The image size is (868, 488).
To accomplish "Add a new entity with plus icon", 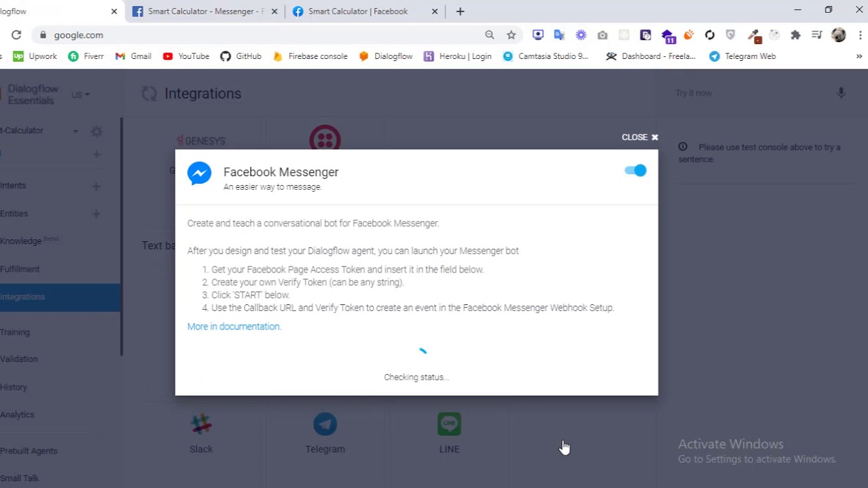I will click(96, 214).
